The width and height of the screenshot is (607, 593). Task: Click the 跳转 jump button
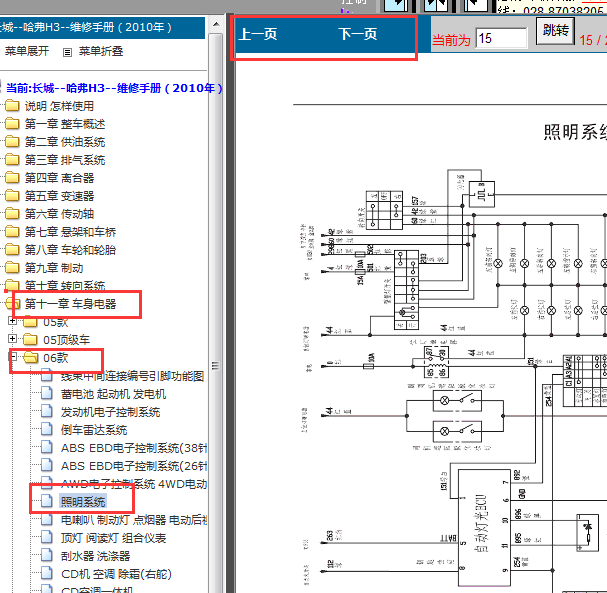[x=555, y=30]
